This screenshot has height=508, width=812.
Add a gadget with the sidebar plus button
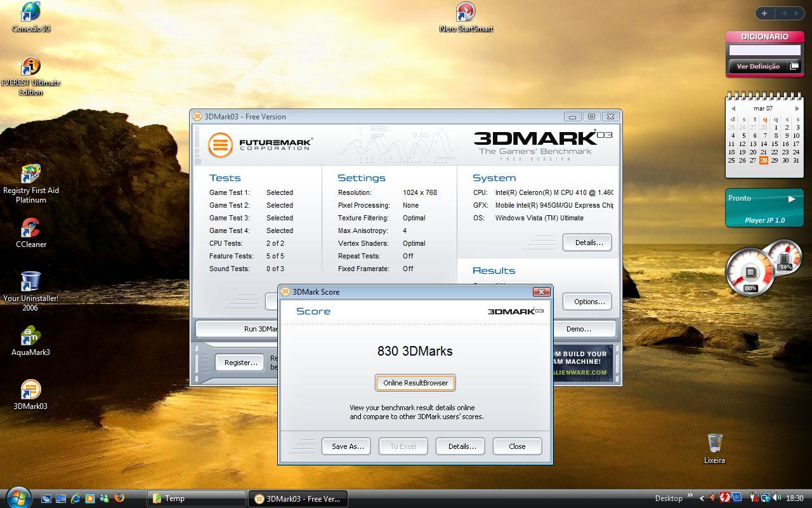coord(764,13)
